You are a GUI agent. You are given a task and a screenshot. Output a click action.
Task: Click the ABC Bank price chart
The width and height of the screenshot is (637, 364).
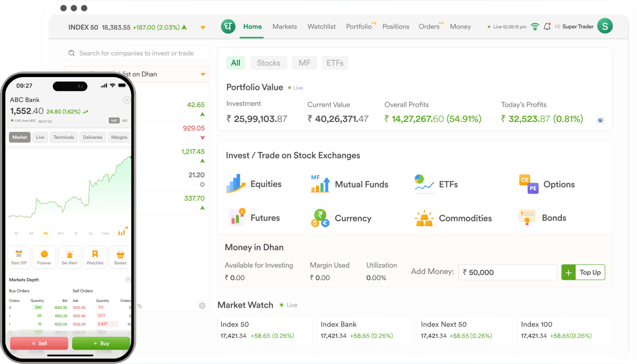(x=70, y=186)
